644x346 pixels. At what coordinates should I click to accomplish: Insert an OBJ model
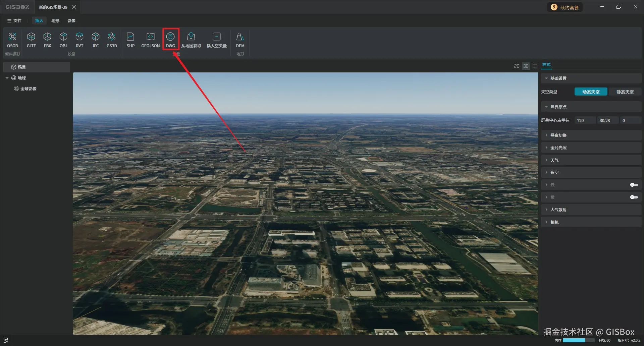click(63, 40)
